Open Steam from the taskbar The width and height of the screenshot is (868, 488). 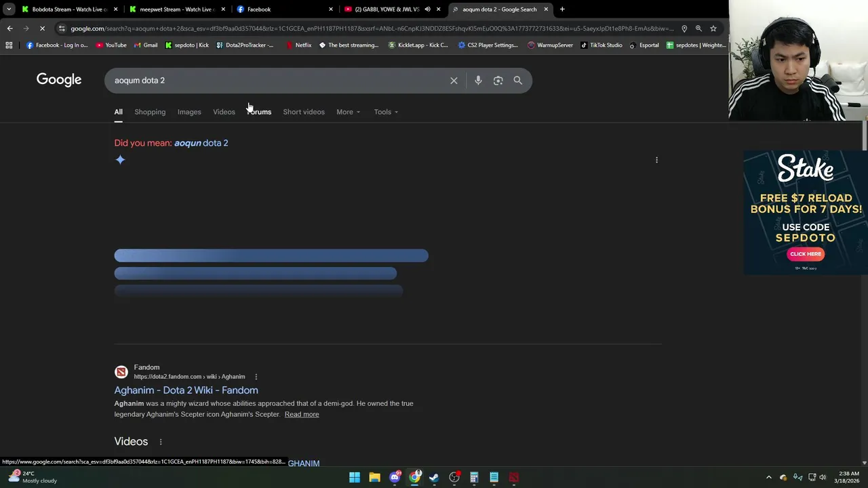434,478
